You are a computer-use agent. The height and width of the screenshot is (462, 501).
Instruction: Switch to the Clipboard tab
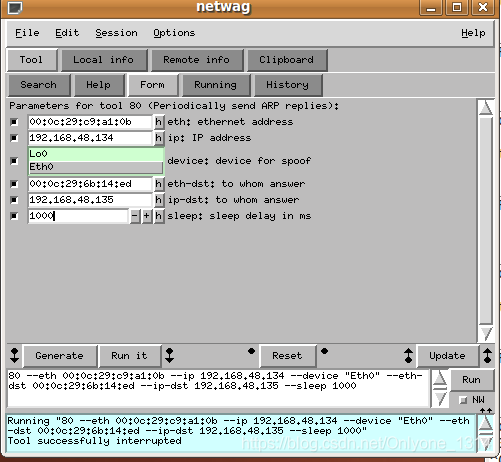[287, 60]
